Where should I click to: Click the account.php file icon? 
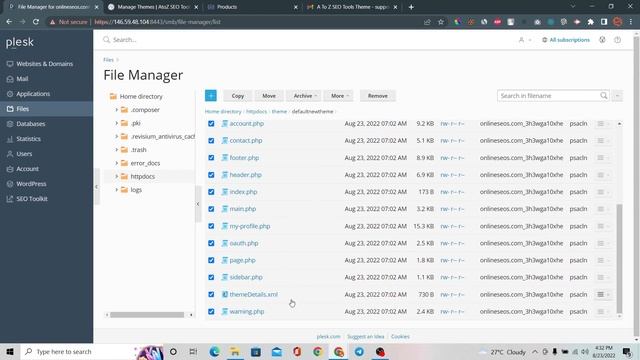224,123
